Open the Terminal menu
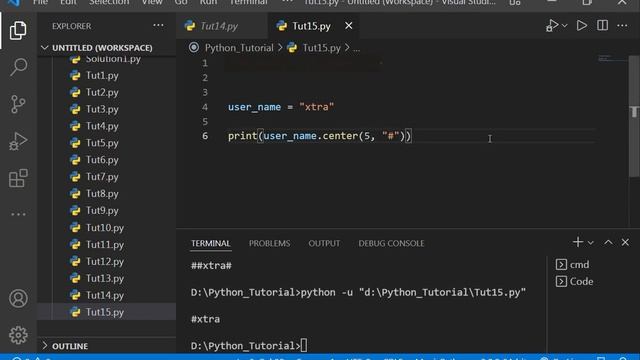The width and height of the screenshot is (640, 360). pos(248,2)
